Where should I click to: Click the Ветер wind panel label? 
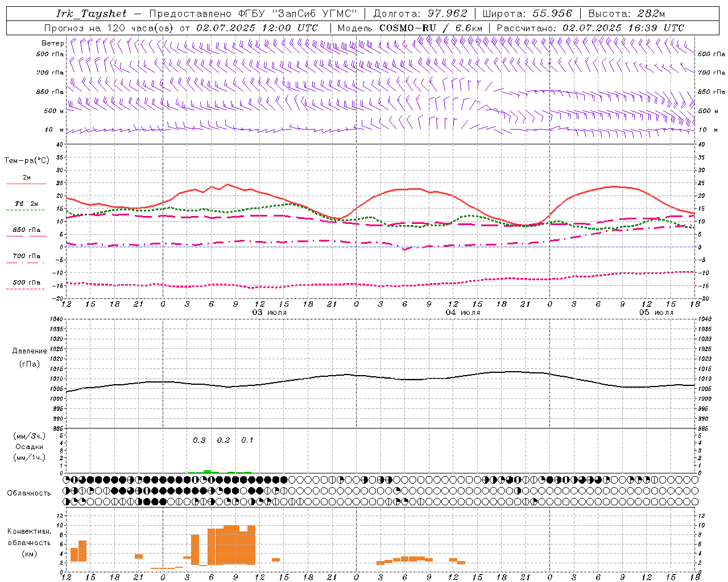[x=53, y=43]
